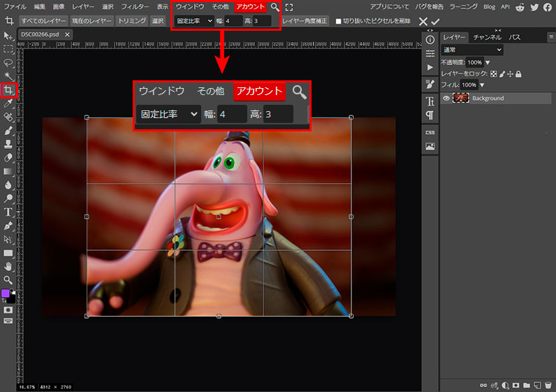The width and height of the screenshot is (556, 392).
Task: Select the Hand tool
Action: coord(8,266)
